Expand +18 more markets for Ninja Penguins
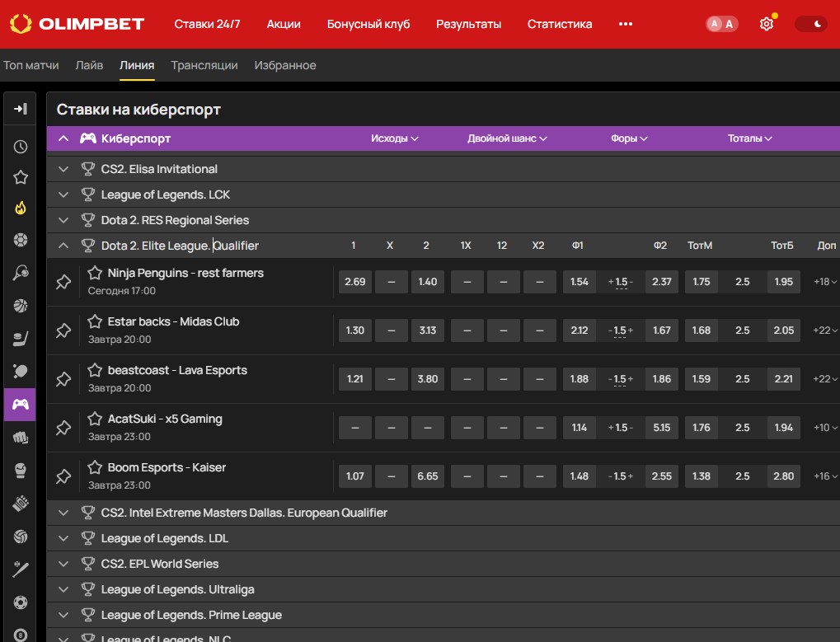Viewport: 840px width, 642px height. (825, 282)
